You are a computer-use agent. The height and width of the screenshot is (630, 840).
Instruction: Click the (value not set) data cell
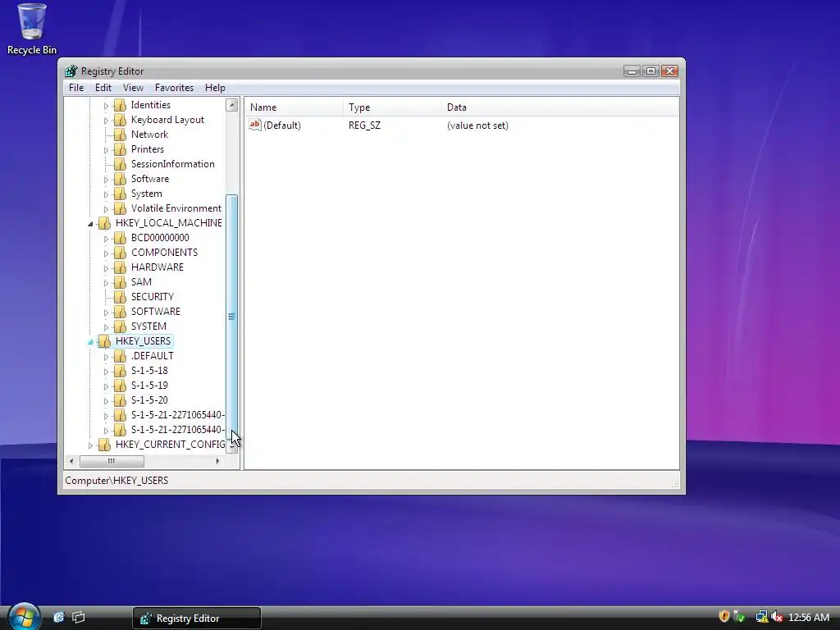pos(477,126)
